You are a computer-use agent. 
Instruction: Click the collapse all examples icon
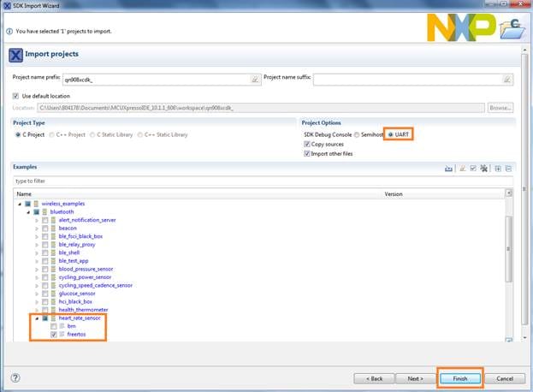(508, 169)
